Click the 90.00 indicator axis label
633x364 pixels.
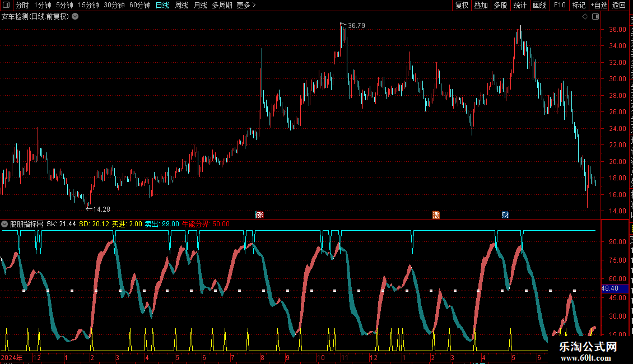pyautogui.click(x=618, y=242)
